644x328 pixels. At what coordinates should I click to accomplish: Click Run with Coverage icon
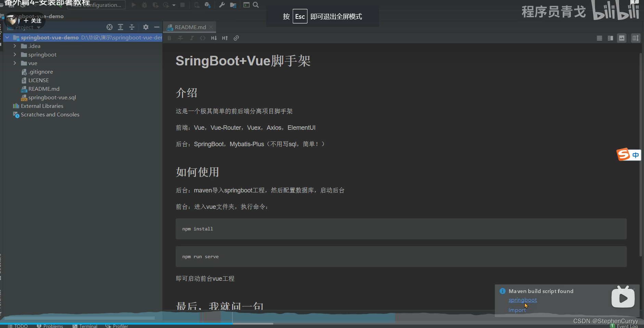tap(155, 5)
